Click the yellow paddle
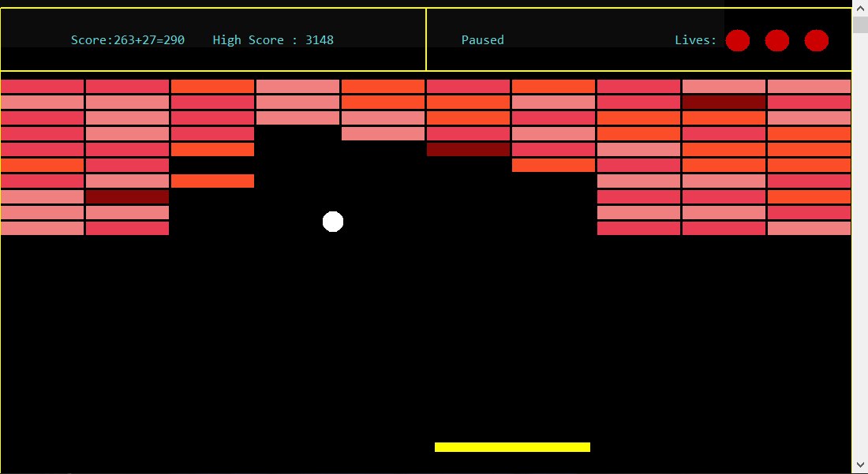 512,446
